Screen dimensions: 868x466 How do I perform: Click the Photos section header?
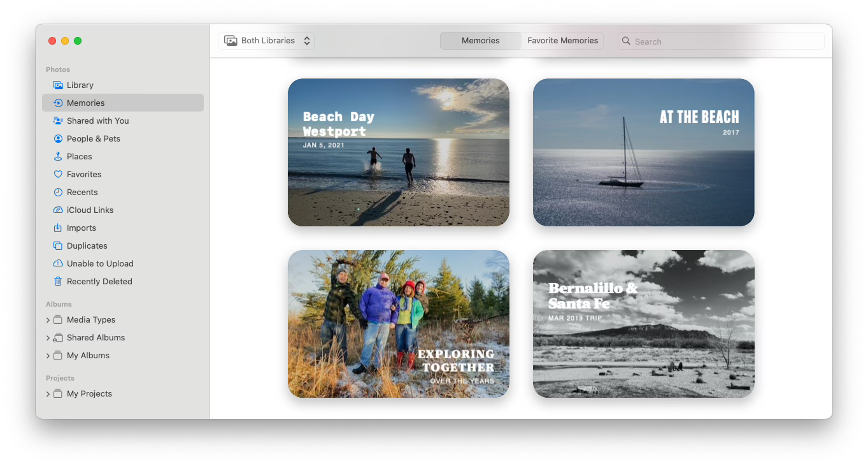[58, 69]
